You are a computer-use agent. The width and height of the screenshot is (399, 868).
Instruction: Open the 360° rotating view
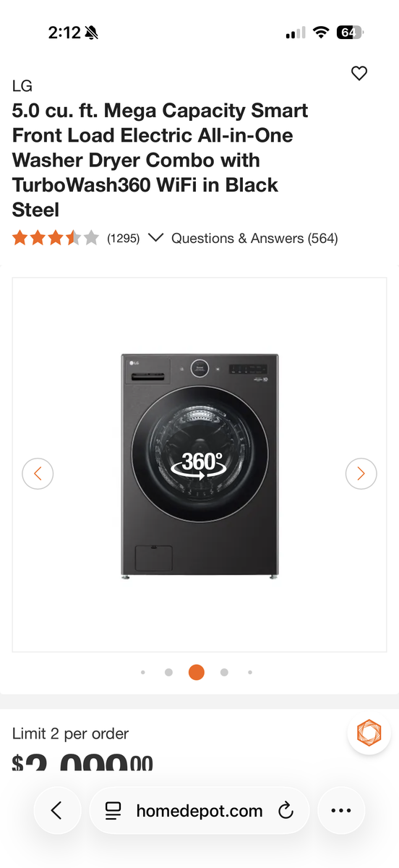tap(199, 465)
